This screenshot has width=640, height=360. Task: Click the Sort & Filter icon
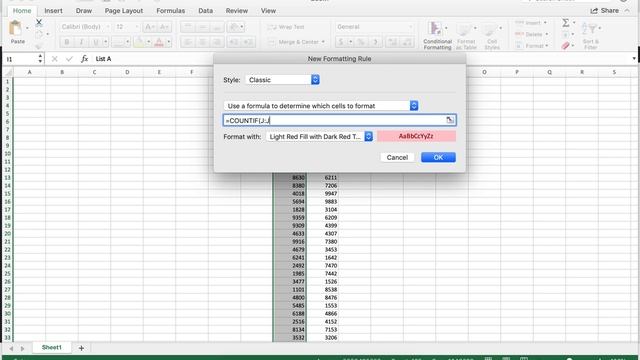(x=589, y=29)
